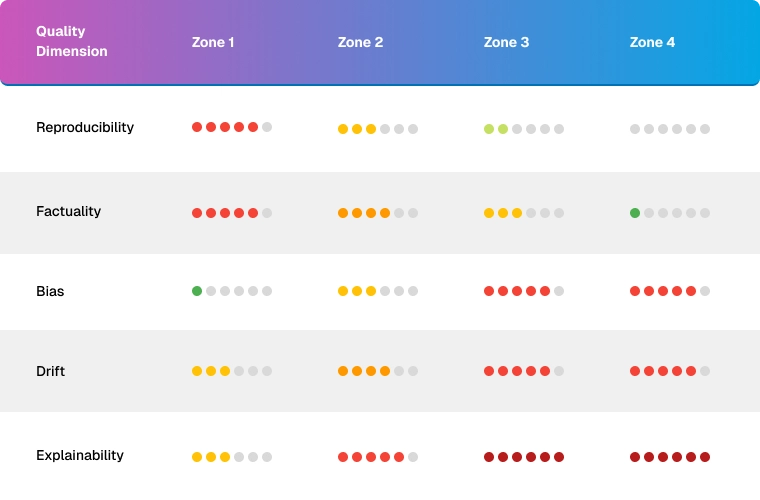Click the Quality Dimension header label
This screenshot has width=760, height=500.
pyautogui.click(x=72, y=41)
